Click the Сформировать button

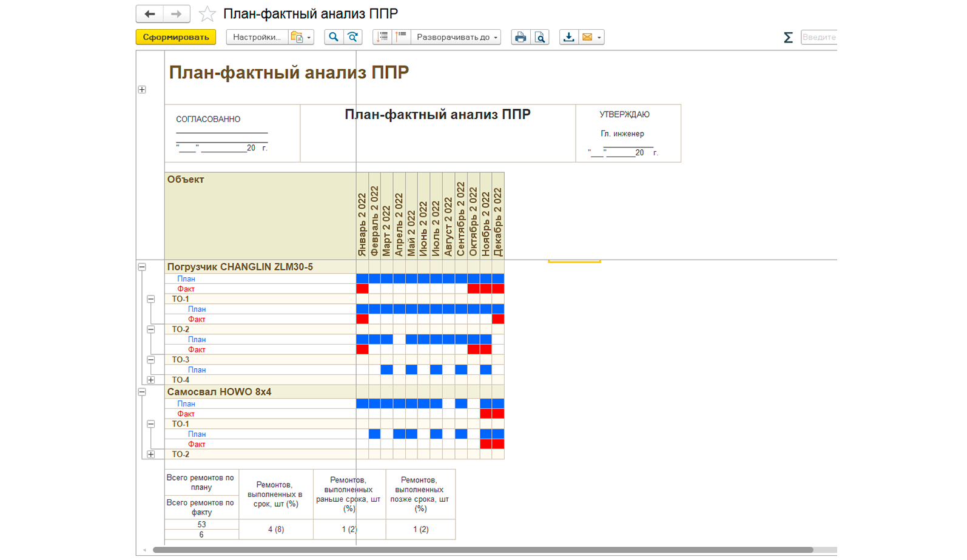pyautogui.click(x=176, y=37)
